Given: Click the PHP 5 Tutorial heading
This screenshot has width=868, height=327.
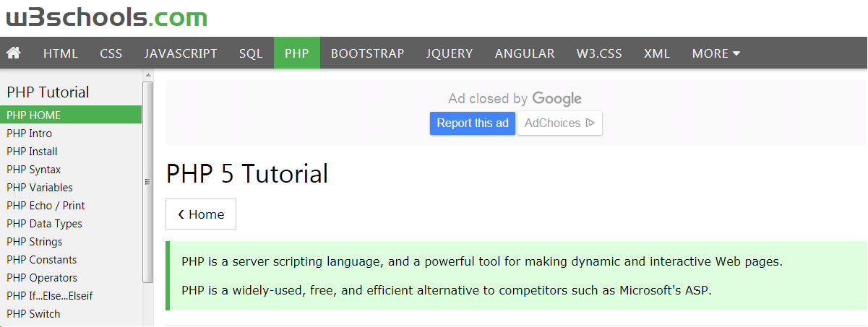Looking at the screenshot, I should pyautogui.click(x=247, y=174).
